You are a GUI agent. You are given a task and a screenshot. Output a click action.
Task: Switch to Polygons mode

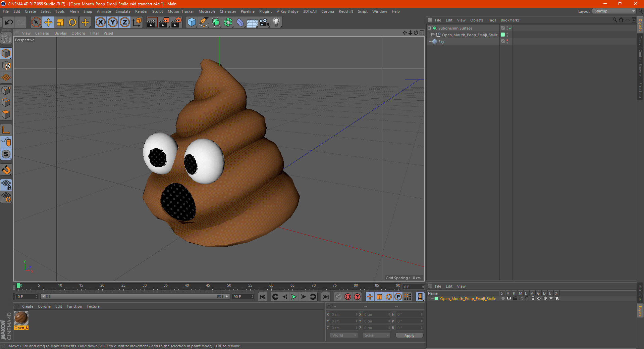tap(6, 114)
